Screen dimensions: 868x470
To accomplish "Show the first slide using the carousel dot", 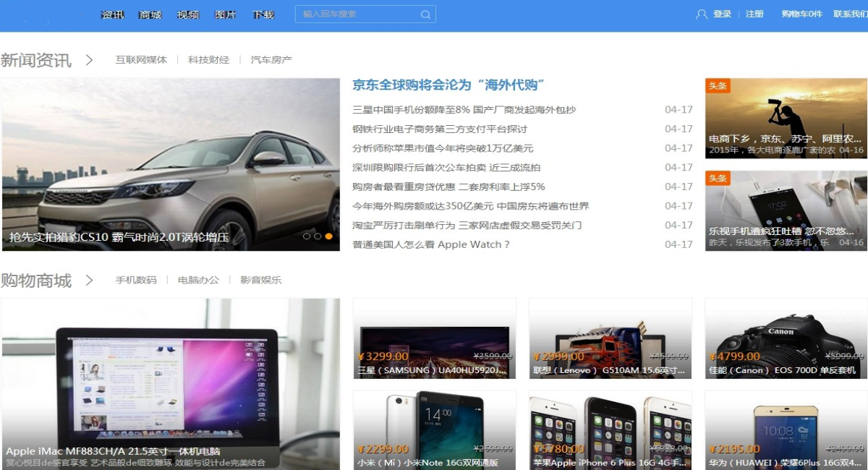I will coord(307,236).
